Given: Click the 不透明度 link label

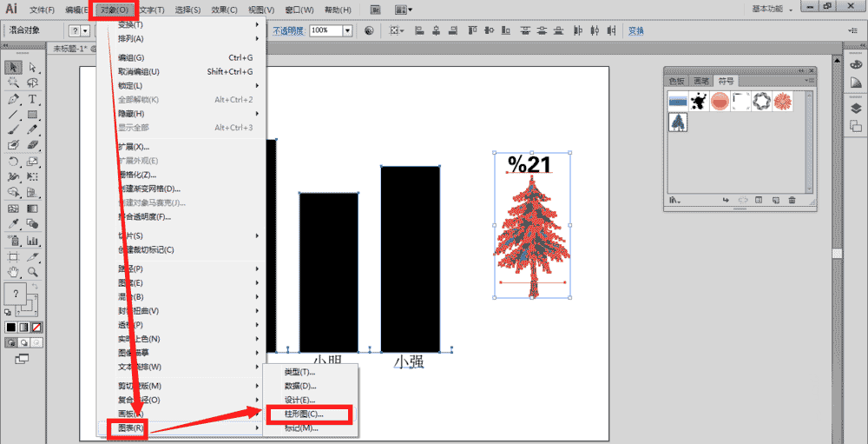Looking at the screenshot, I should pyautogui.click(x=289, y=31).
